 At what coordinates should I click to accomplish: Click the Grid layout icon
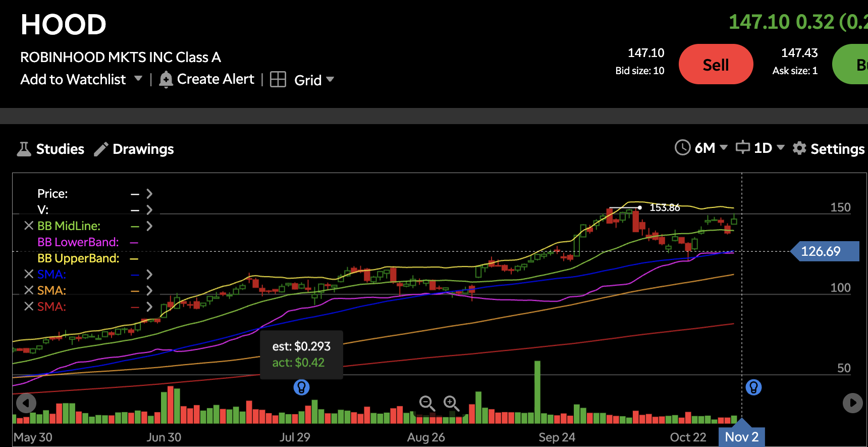(x=278, y=79)
